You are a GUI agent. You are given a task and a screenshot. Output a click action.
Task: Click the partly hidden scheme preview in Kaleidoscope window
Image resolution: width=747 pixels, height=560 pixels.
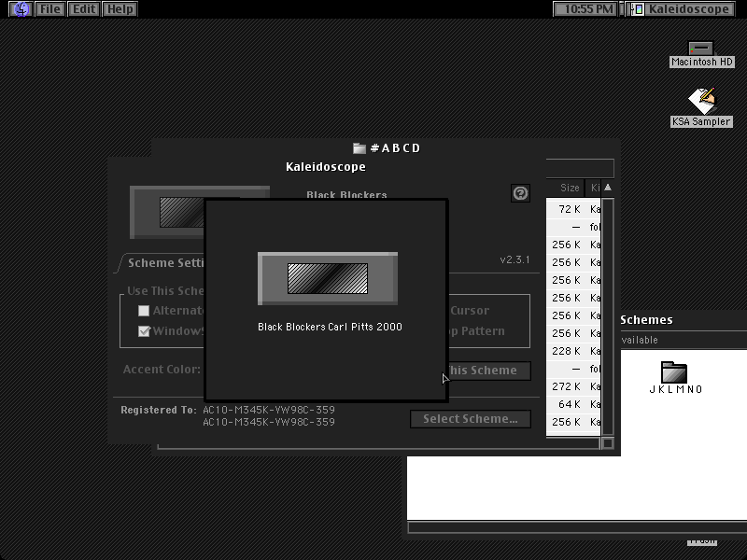pos(167,213)
